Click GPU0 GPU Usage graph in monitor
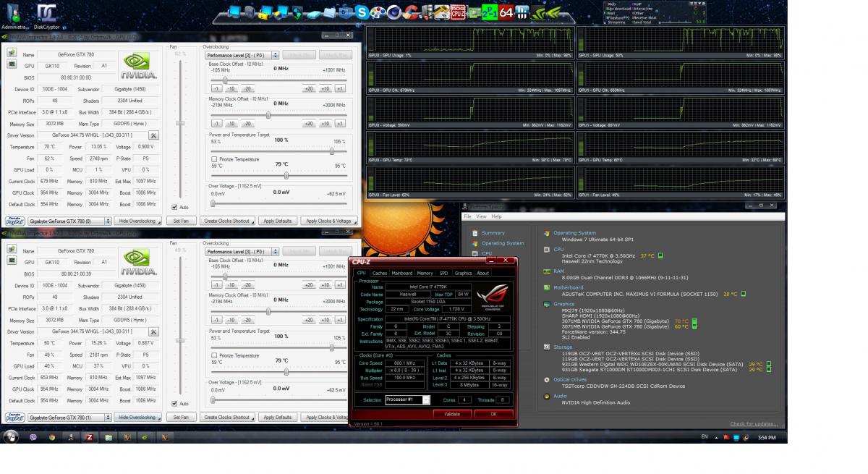The width and height of the screenshot is (868, 474). coord(470,42)
